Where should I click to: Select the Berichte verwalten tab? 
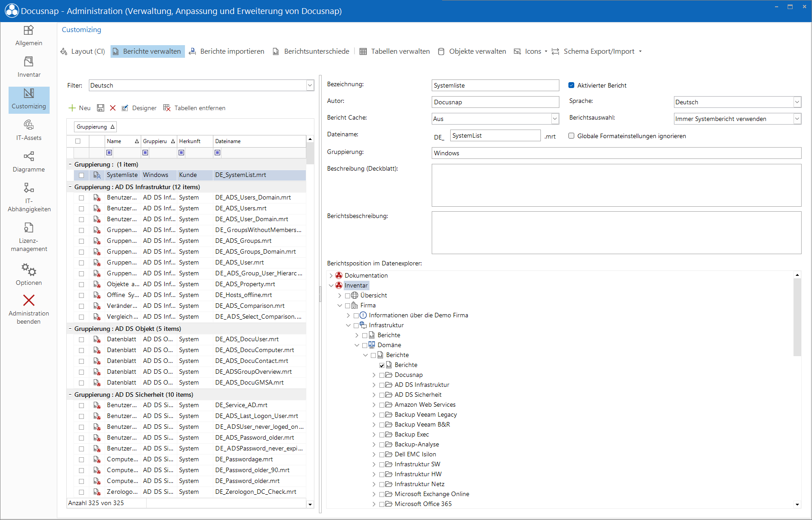(148, 51)
